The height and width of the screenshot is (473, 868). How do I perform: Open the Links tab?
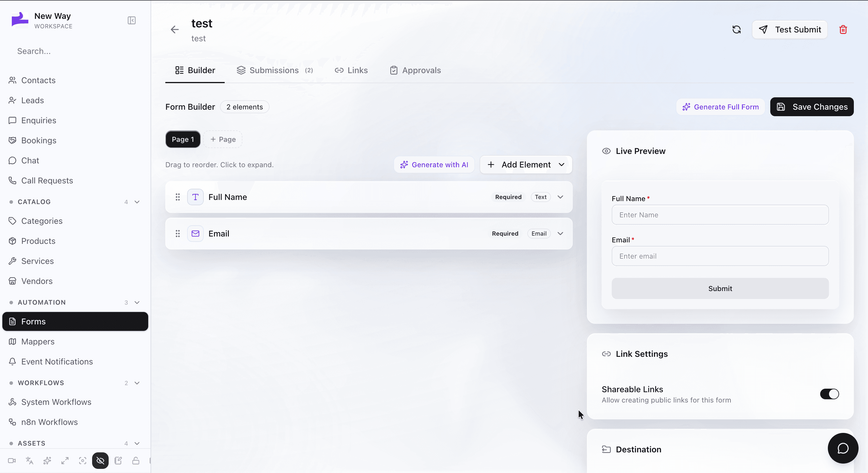[351, 70]
